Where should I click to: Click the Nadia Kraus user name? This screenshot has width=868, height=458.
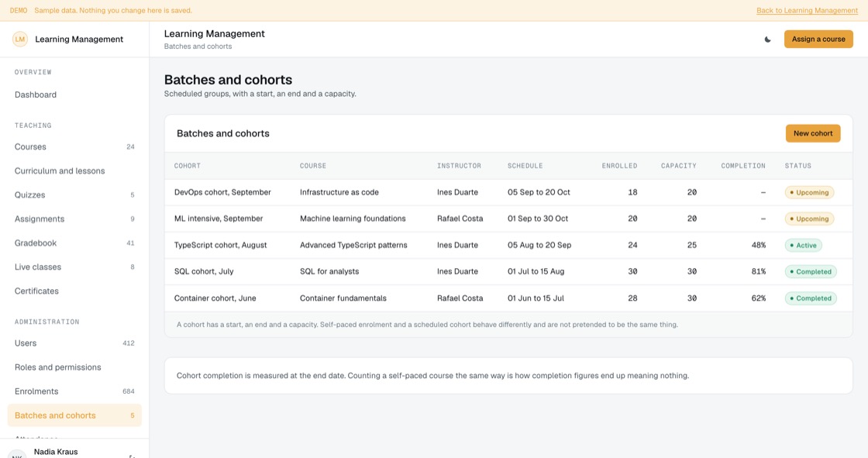tap(56, 452)
